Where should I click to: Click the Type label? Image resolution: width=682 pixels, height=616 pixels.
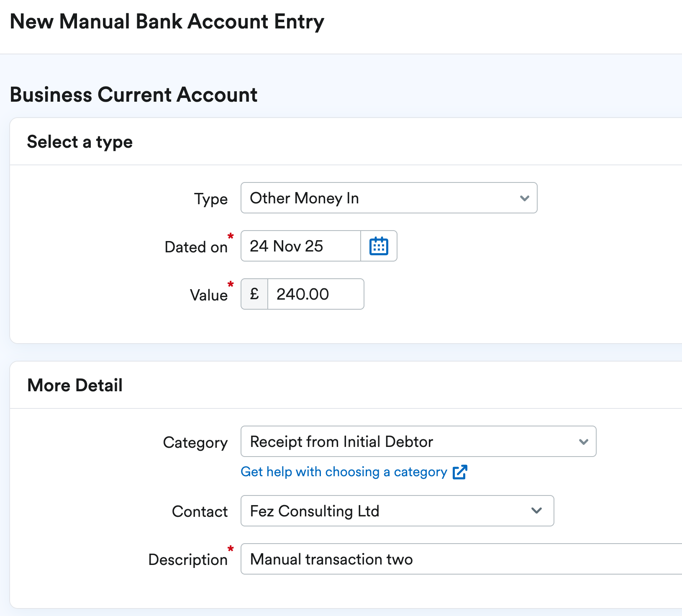click(x=211, y=199)
